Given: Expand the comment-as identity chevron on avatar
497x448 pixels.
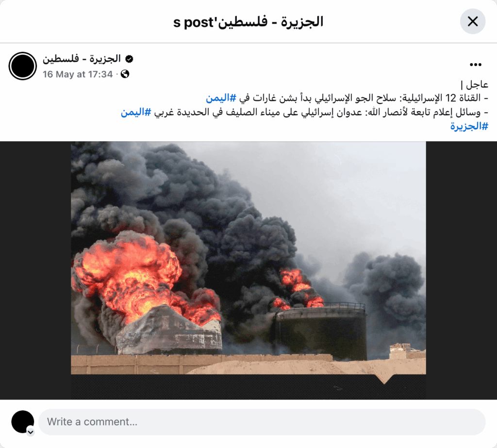Looking at the screenshot, I should coord(31,432).
